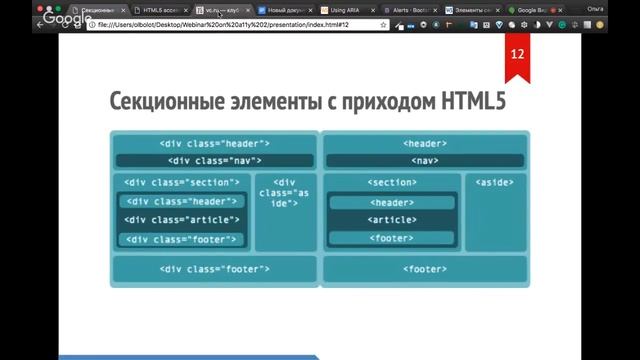Switch to the 'Using ARIA' tab
The image size is (640, 360).
click(x=347, y=10)
